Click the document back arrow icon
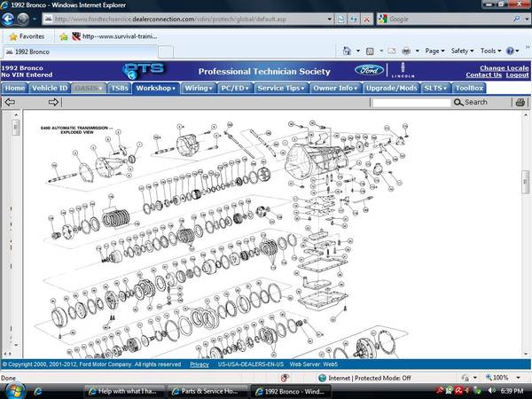 pyautogui.click(x=10, y=102)
